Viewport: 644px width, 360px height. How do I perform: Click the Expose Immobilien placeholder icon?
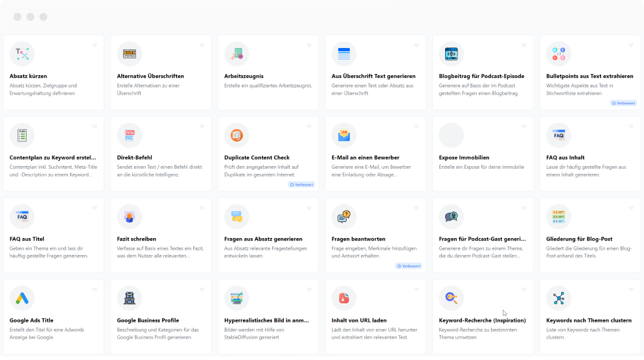coord(452,136)
